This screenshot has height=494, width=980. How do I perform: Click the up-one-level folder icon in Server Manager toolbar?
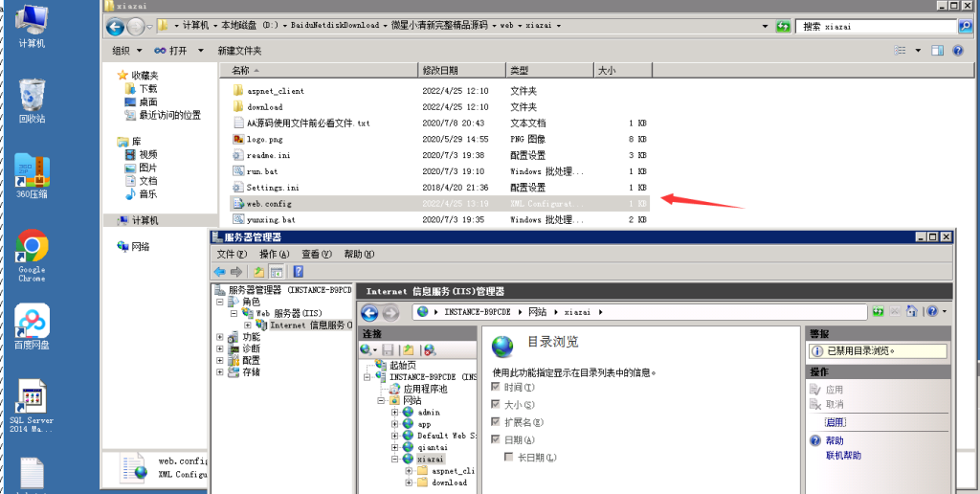tap(258, 271)
